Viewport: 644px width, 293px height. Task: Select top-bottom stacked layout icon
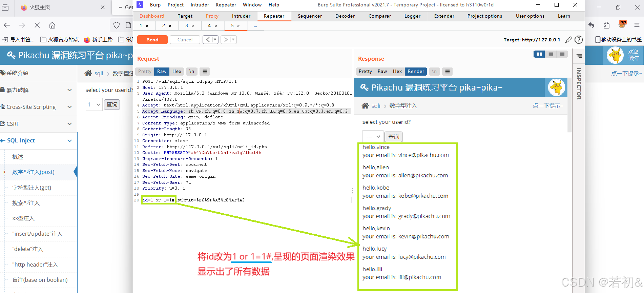551,54
